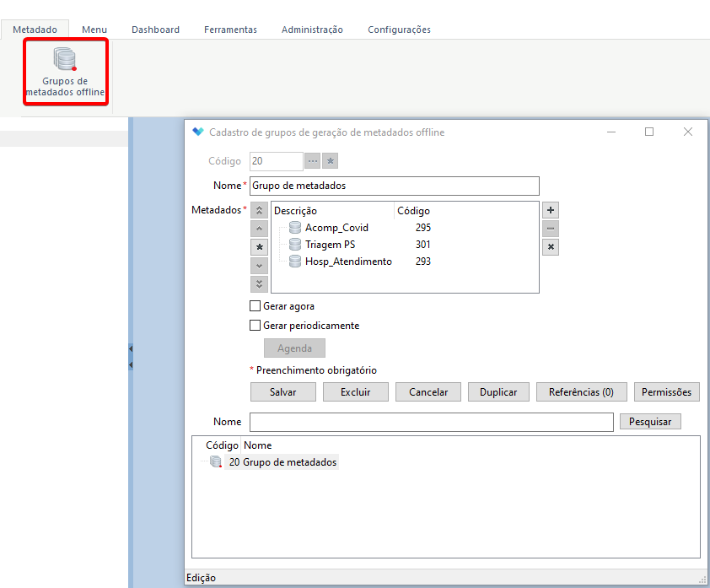Image resolution: width=710 pixels, height=588 pixels.
Task: Remove selected metadata with the minus icon
Action: click(x=550, y=229)
